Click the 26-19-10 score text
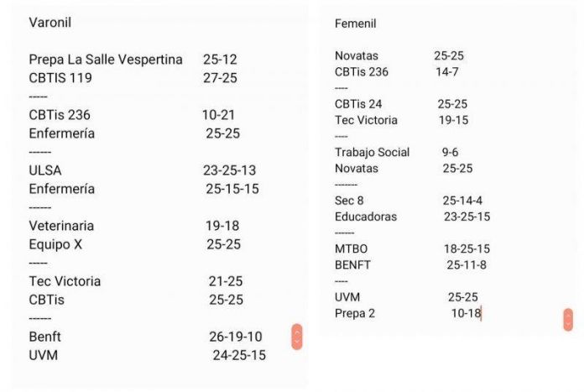 236,337
